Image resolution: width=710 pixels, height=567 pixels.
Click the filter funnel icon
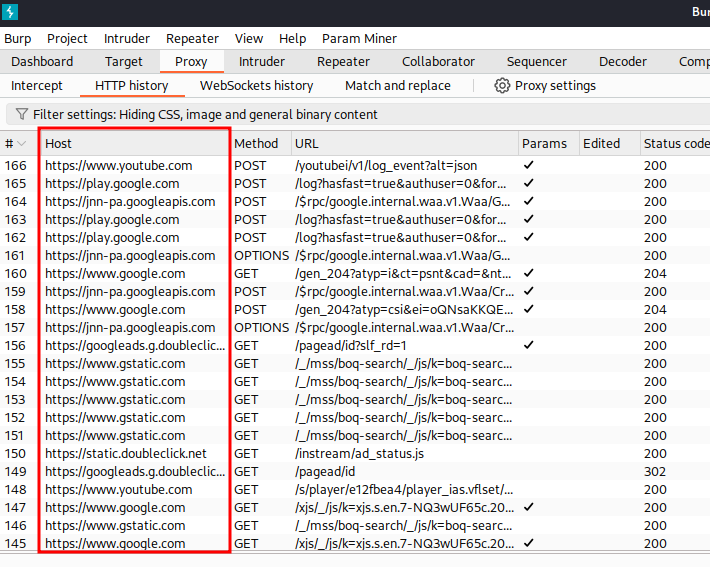(21, 114)
